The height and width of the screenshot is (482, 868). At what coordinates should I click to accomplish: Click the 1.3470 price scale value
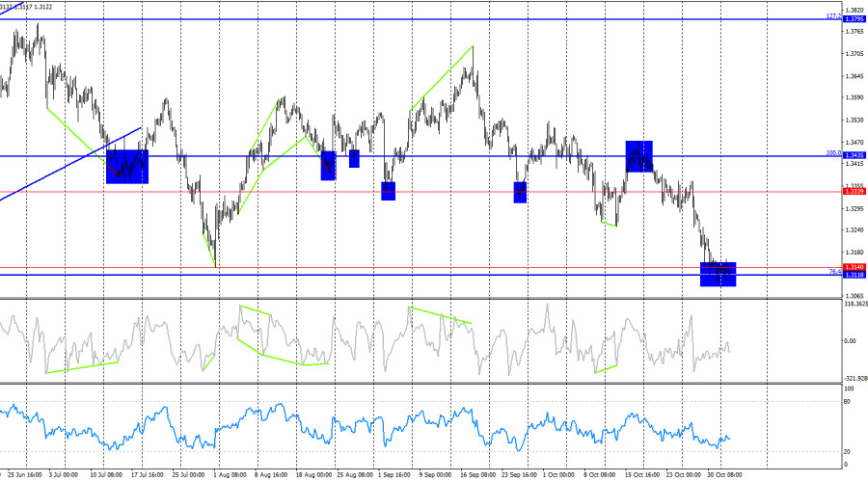point(854,143)
